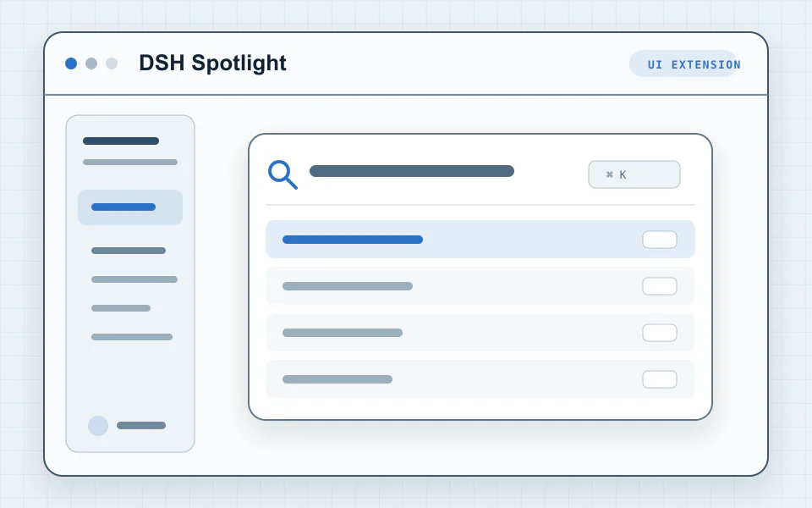Select the last gray sidebar menu item
Image resolution: width=812 pixels, height=508 pixels.
click(x=132, y=337)
